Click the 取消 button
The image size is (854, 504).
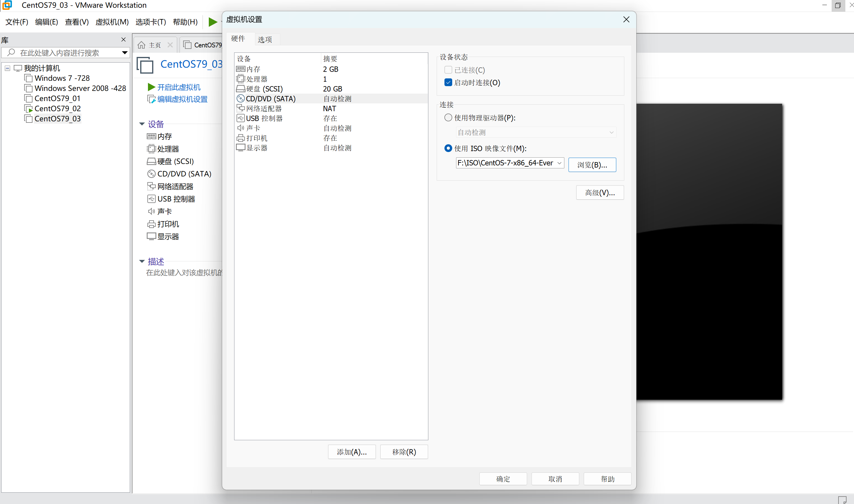pyautogui.click(x=555, y=479)
